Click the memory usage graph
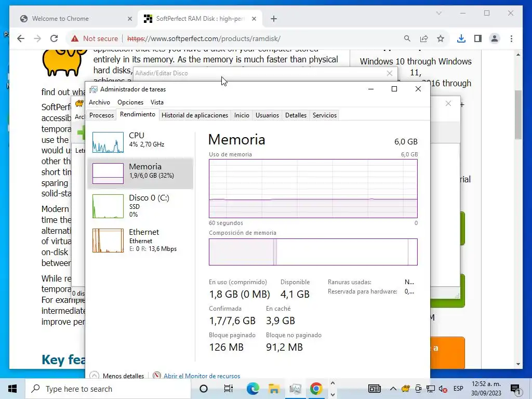Screen dimensions: 532x399 pos(313,188)
